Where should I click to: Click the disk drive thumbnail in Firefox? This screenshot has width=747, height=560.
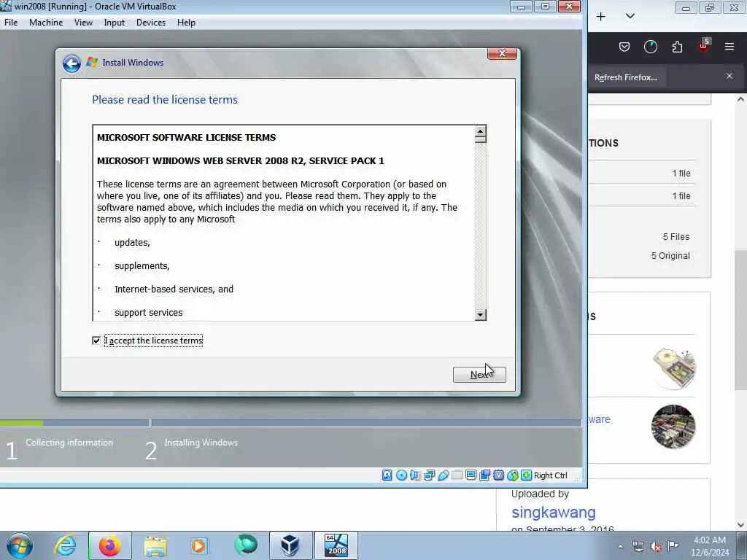pos(674,368)
